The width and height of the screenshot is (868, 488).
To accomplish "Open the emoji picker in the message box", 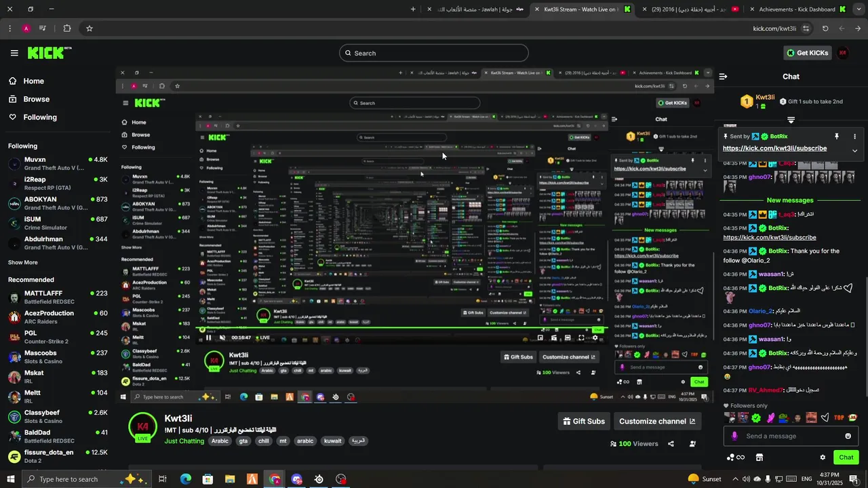I will pos(848,436).
